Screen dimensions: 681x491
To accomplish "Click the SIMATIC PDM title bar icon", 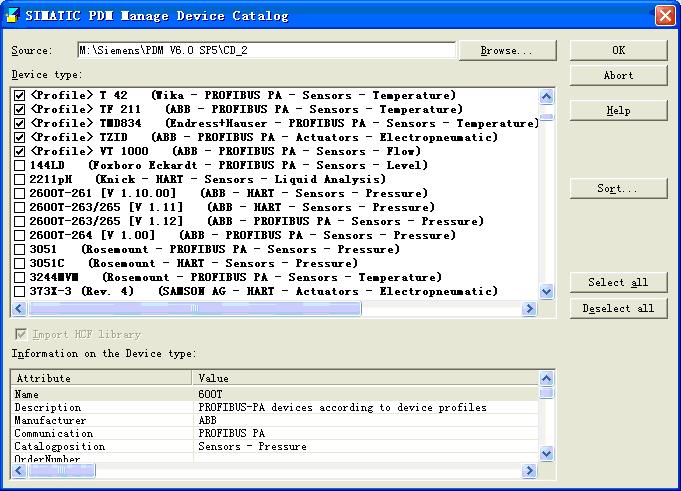I will click(13, 15).
